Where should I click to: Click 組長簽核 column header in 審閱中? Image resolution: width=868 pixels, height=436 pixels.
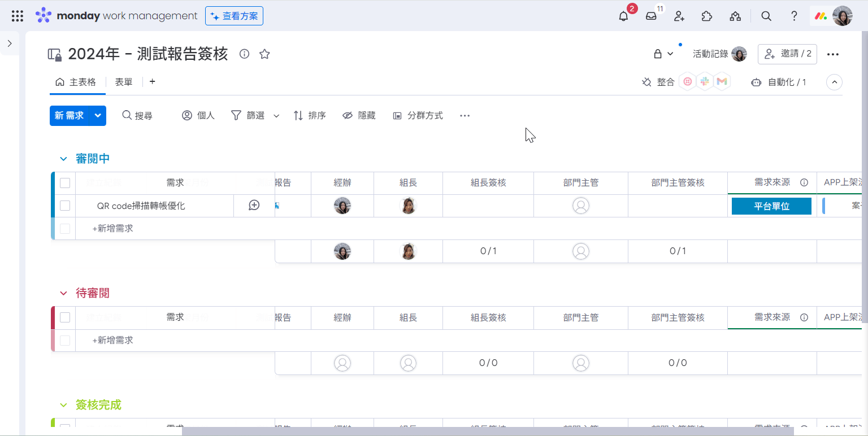click(488, 183)
